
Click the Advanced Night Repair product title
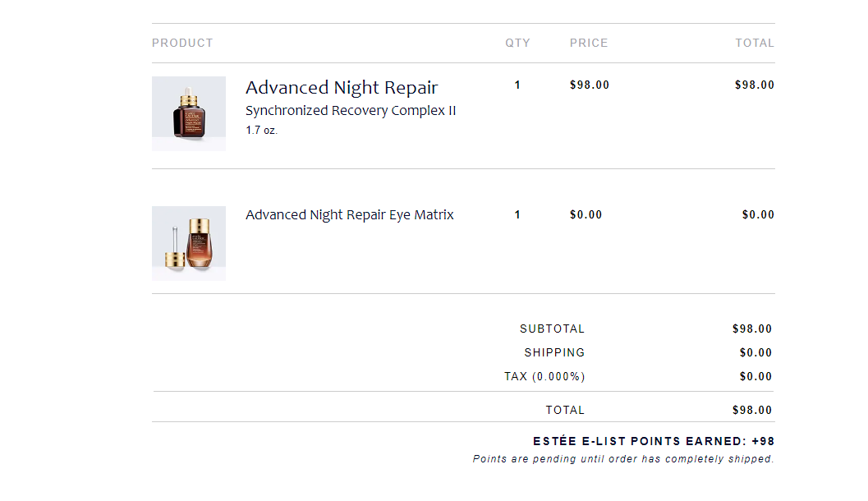[x=342, y=87]
